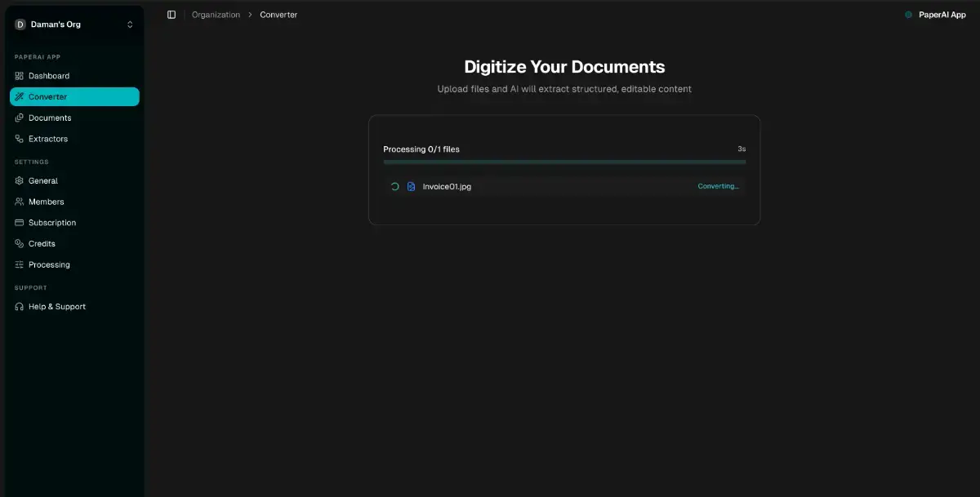This screenshot has width=980, height=497.
Task: Click the Documents stack icon
Action: pyautogui.click(x=20, y=118)
